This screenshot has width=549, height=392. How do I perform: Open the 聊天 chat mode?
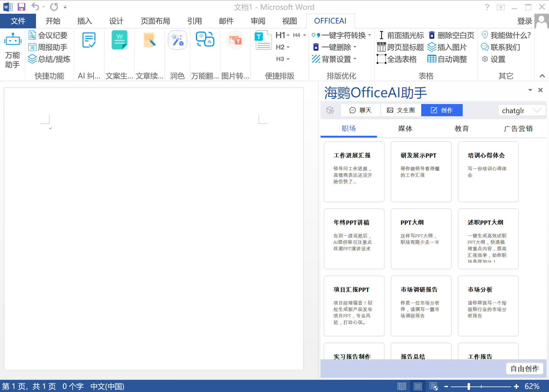(360, 110)
